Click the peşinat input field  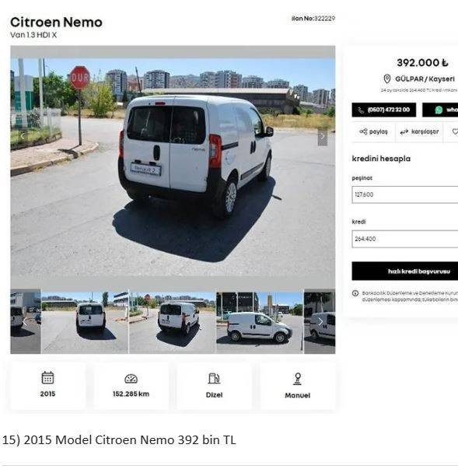[405, 194]
